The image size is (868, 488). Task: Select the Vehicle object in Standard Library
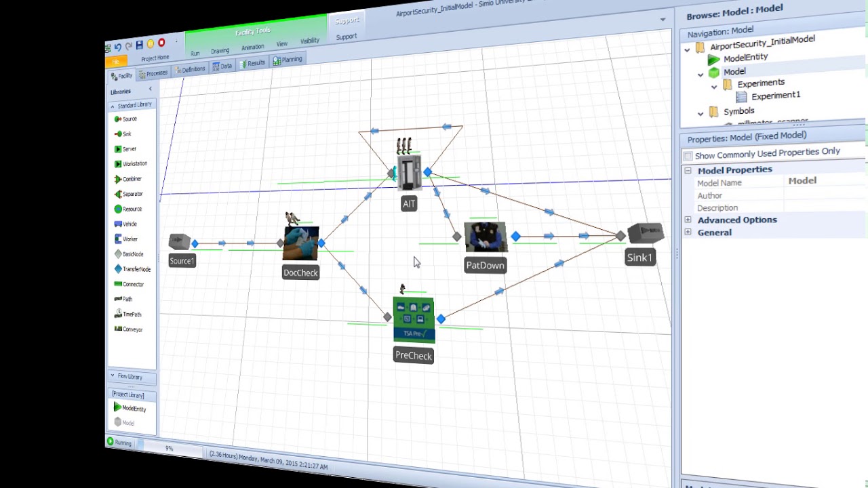(126, 224)
